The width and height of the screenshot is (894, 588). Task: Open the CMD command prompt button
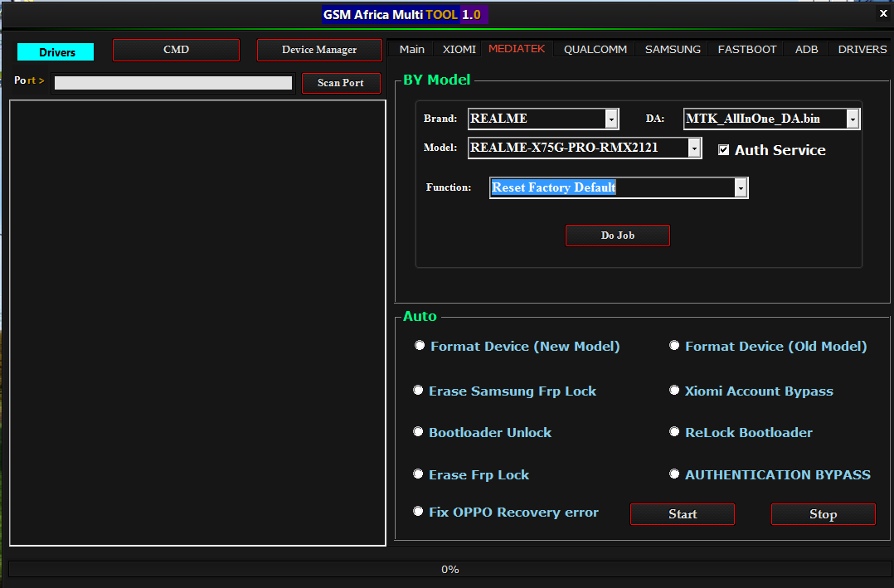tap(176, 50)
